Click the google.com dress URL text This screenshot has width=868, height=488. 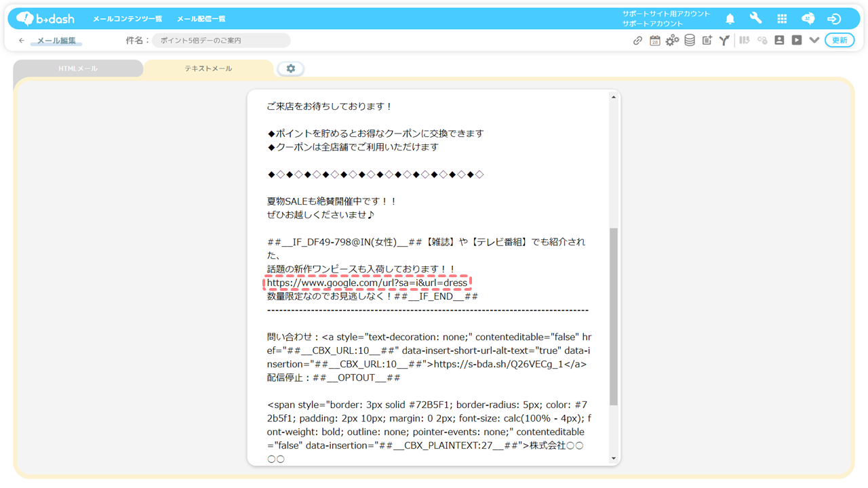point(367,283)
